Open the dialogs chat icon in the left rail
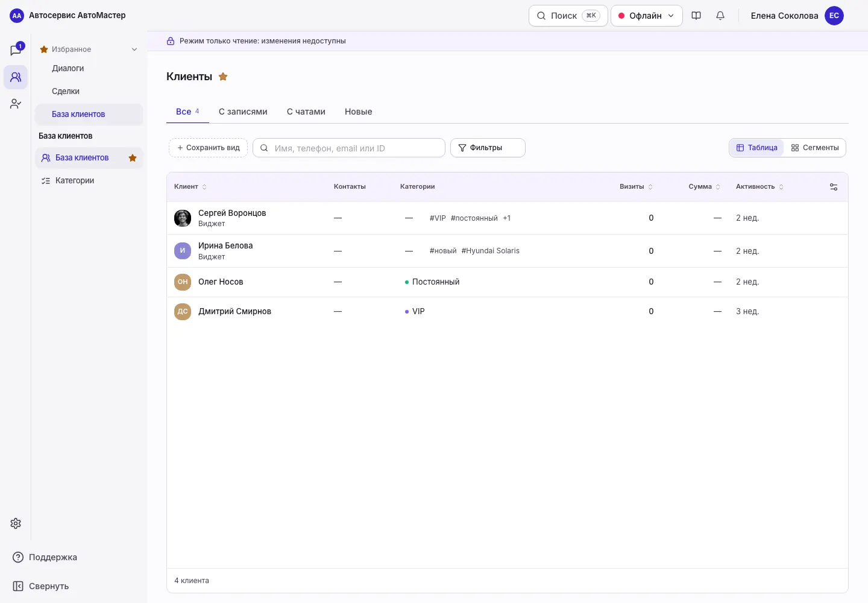The image size is (868, 603). coord(16,50)
